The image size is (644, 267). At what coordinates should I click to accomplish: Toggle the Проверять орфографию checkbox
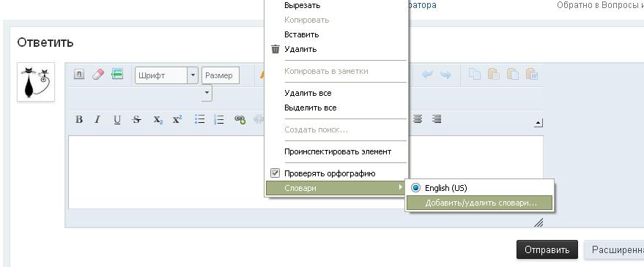[275, 173]
